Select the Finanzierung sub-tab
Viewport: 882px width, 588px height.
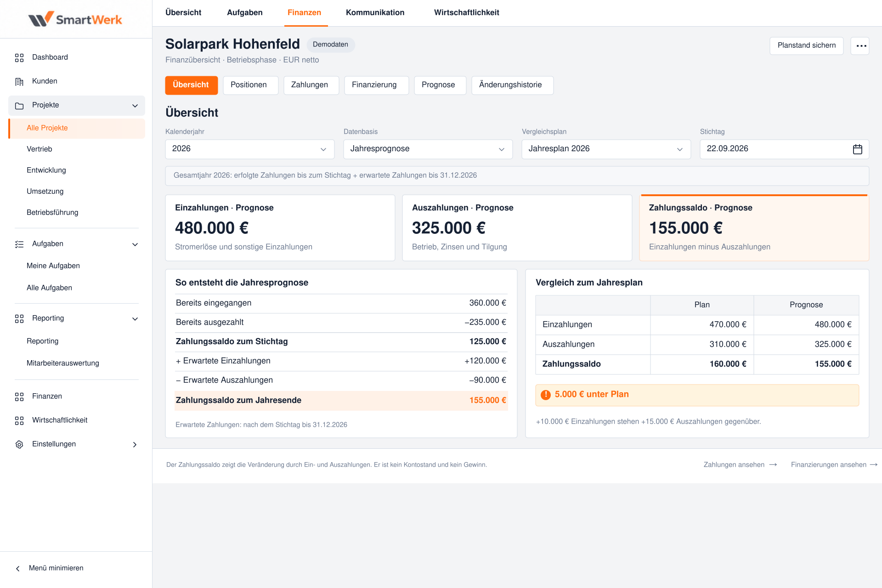coord(377,85)
